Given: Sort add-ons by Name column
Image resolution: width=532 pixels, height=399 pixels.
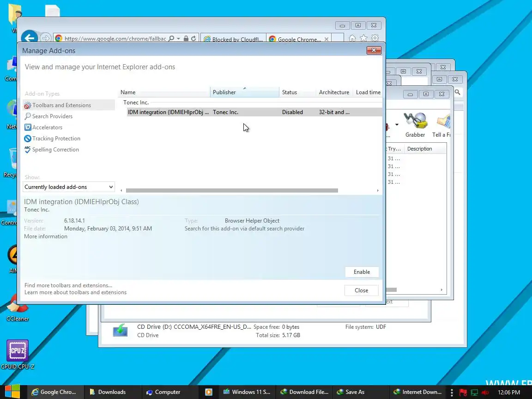Looking at the screenshot, I should pos(164,92).
